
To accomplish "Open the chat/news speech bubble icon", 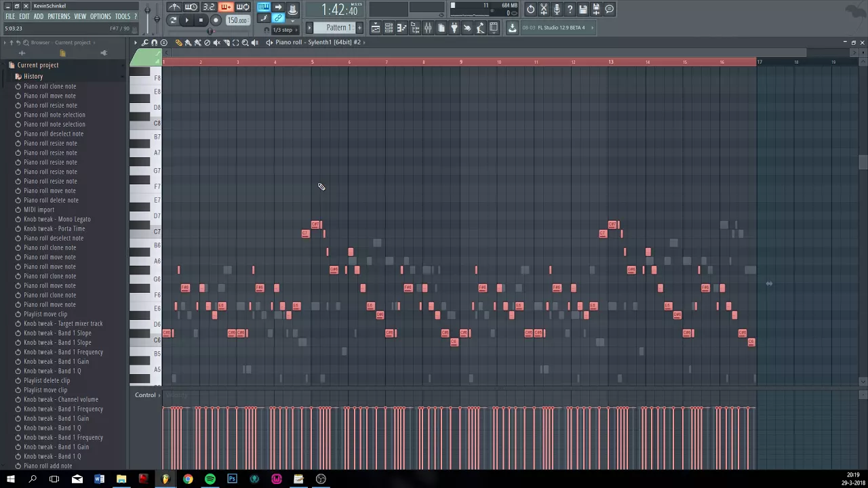I will point(610,9).
